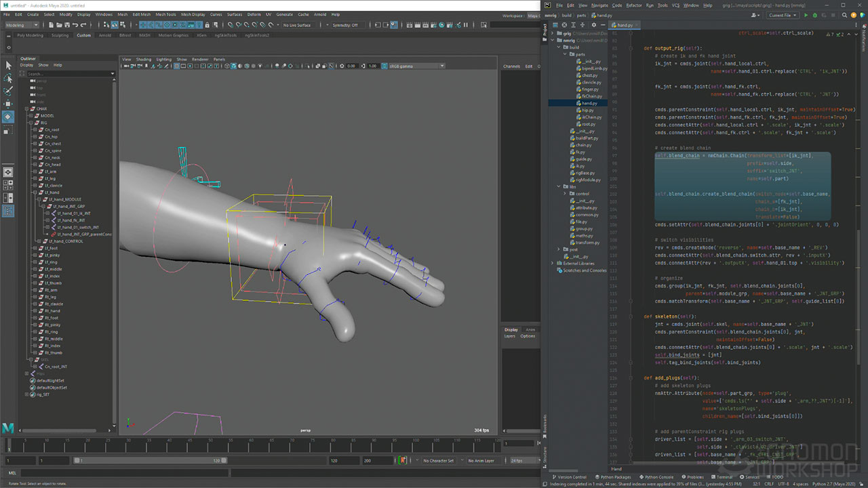The width and height of the screenshot is (868, 488).
Task: Switch to the Sculpting shelf tab
Action: click(60, 35)
